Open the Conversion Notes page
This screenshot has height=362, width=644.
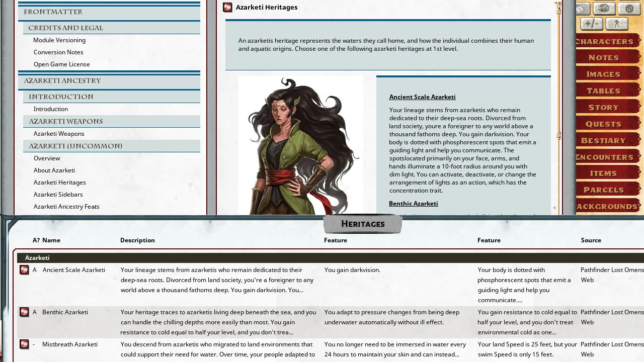tap(58, 52)
